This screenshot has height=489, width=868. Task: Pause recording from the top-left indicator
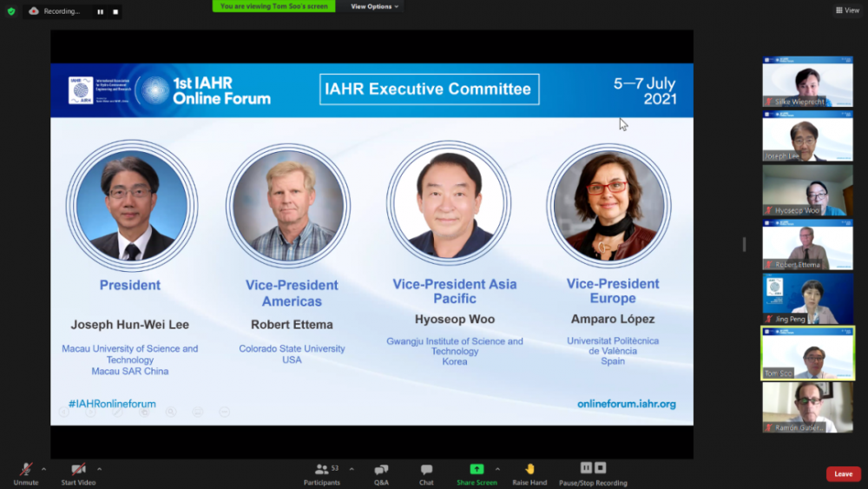click(100, 11)
